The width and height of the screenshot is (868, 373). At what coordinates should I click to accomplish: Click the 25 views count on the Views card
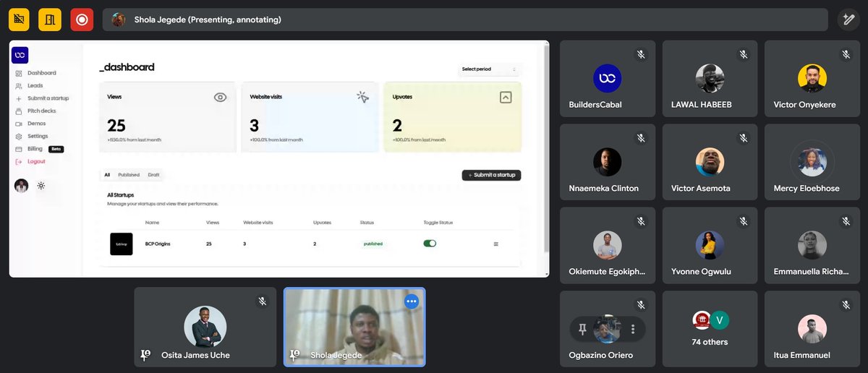click(118, 125)
